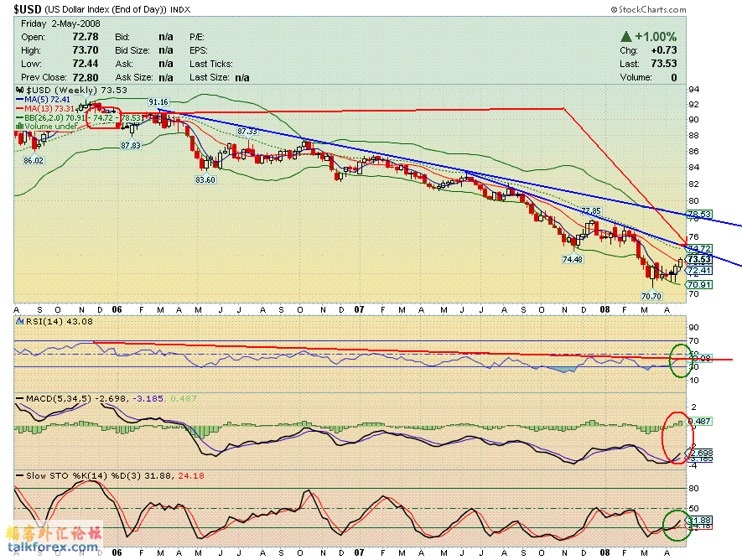Screen dimensions: 742x560
Task: Click the black line marker beside Slow STO
Action: coord(19,476)
